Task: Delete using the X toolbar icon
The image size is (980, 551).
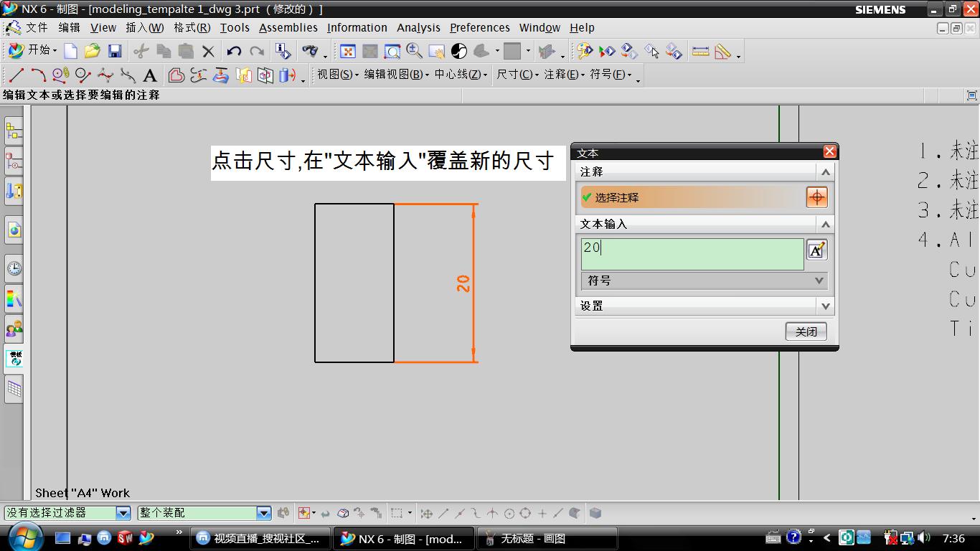Action: pos(208,51)
